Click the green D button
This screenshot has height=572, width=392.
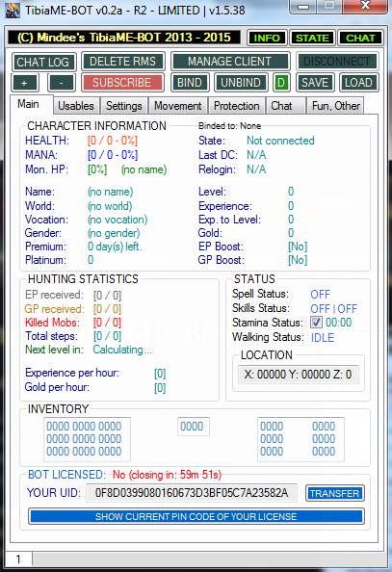click(x=280, y=83)
